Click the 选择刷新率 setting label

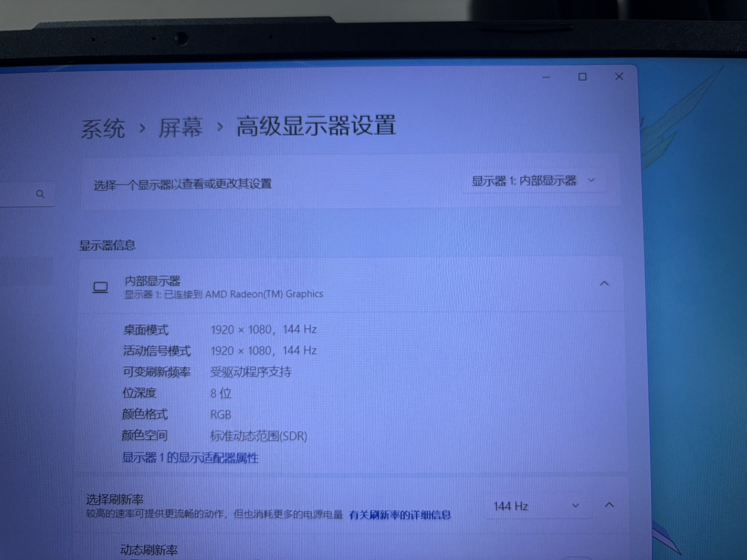pos(115,499)
